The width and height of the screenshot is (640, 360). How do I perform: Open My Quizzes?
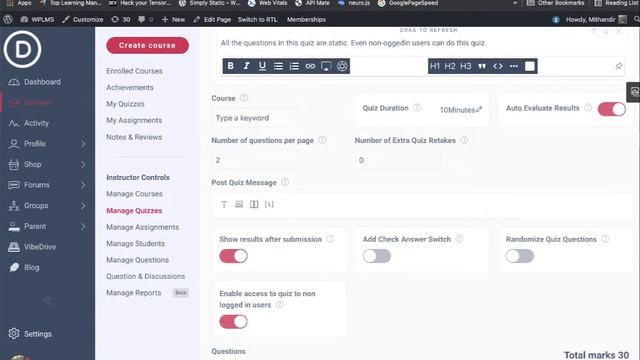(x=125, y=104)
